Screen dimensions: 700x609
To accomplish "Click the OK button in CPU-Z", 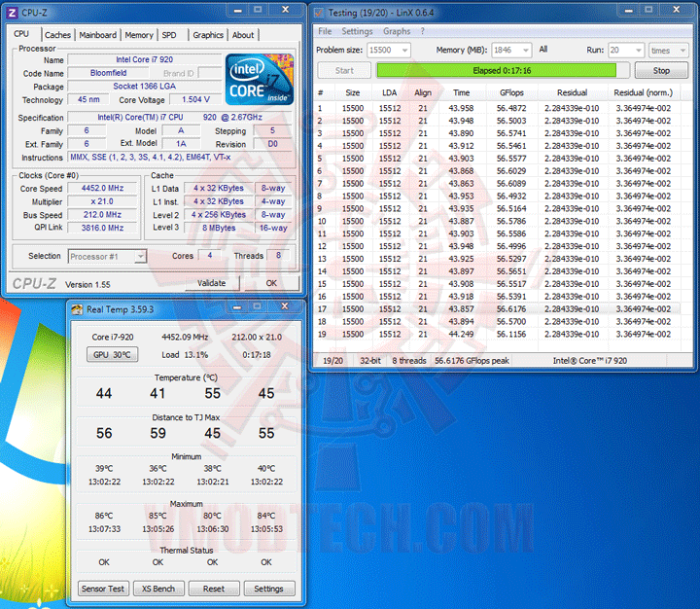I will pyautogui.click(x=271, y=283).
